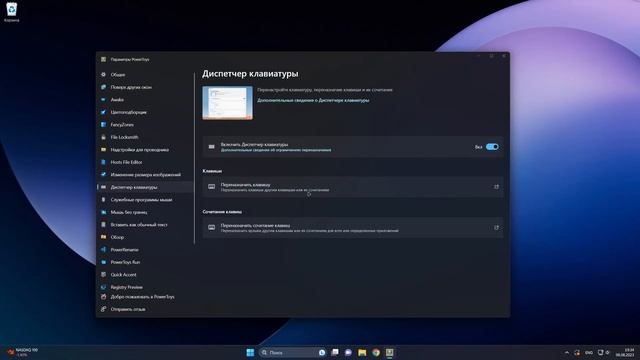
Task: Click the Windows Start button in taskbar
Action: tap(250, 352)
